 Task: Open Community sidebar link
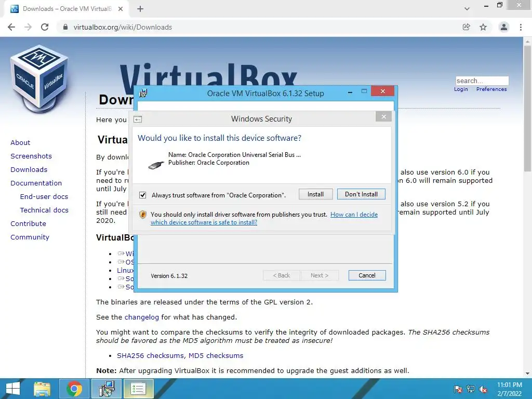[x=30, y=237]
